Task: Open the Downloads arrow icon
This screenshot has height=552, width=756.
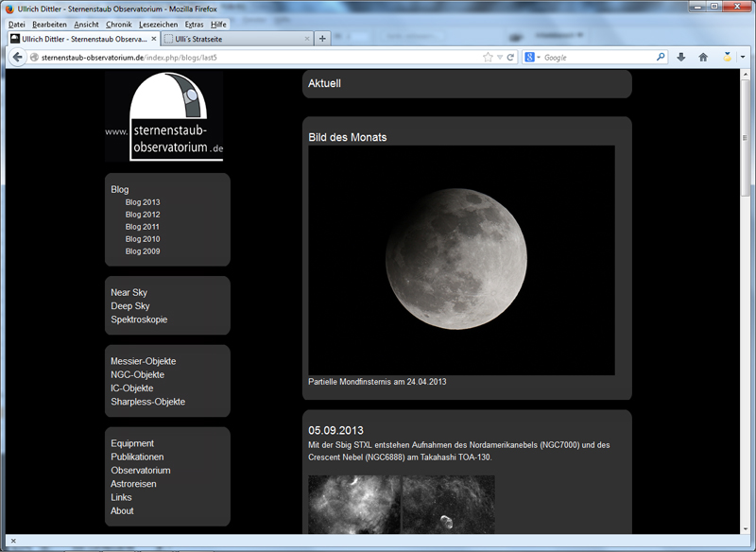Action: [x=680, y=58]
